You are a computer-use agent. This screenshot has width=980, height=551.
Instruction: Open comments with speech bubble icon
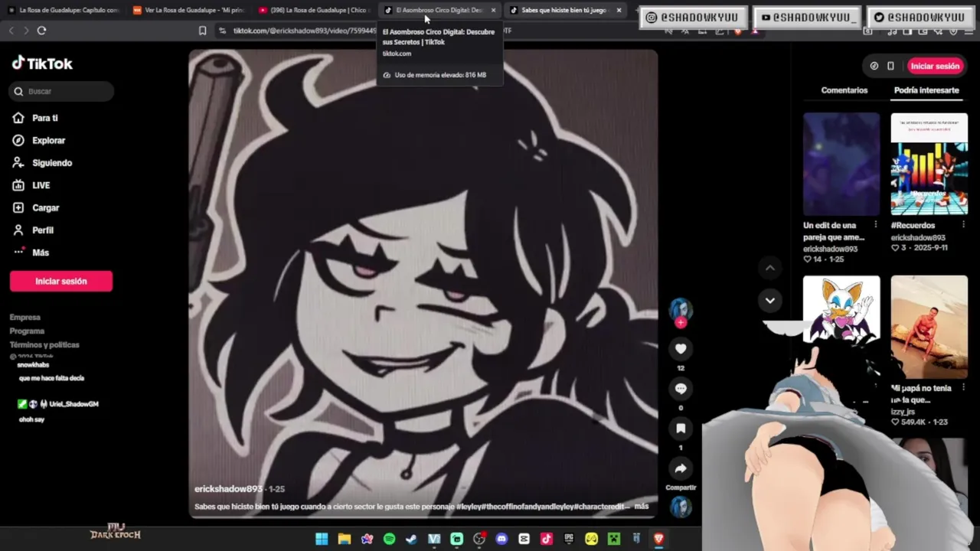coord(681,389)
